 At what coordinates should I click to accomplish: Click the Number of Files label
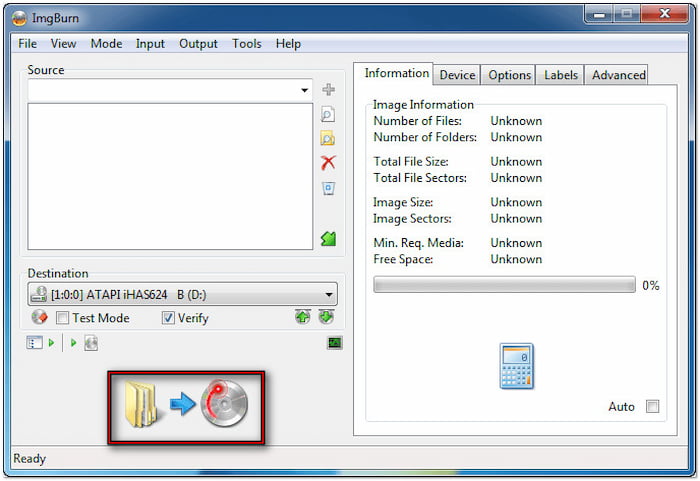click(x=417, y=121)
